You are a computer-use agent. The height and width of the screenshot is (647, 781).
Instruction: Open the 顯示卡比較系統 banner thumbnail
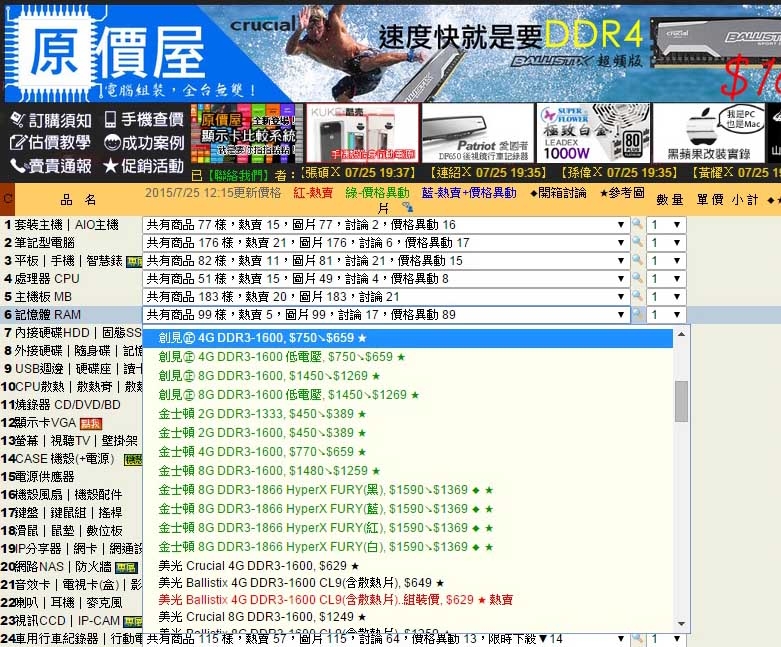(247, 133)
